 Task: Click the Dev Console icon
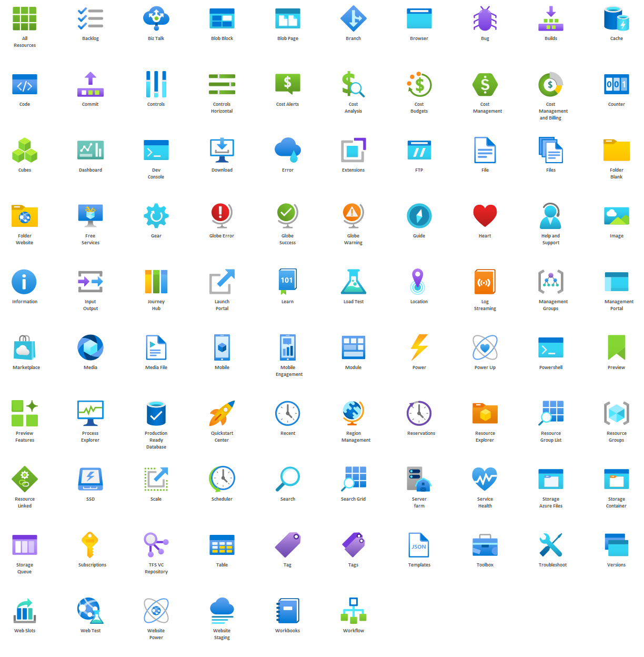point(156,150)
